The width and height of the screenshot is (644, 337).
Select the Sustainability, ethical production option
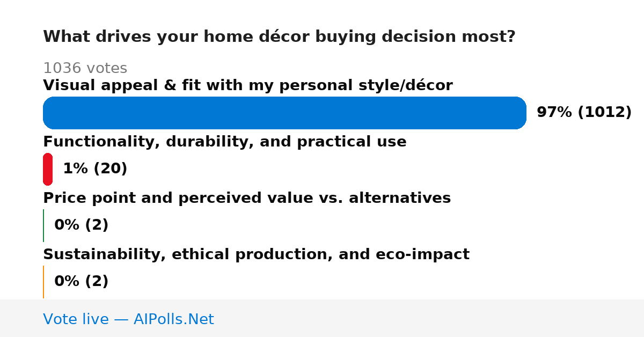256,254
